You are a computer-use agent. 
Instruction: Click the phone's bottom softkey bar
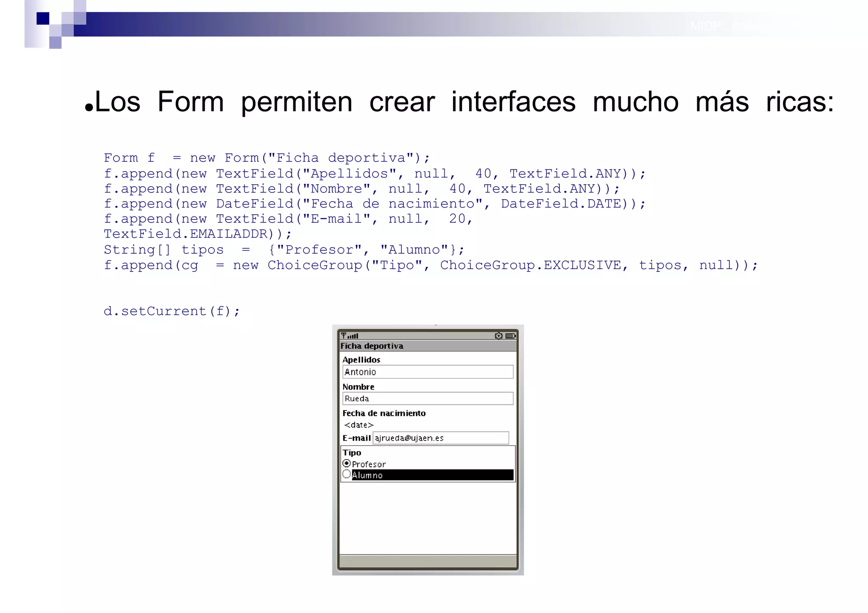[428, 561]
